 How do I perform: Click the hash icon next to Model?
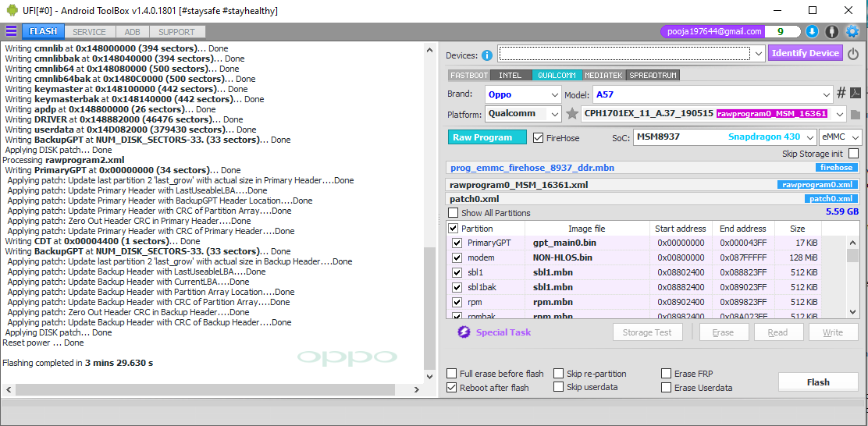pos(841,93)
